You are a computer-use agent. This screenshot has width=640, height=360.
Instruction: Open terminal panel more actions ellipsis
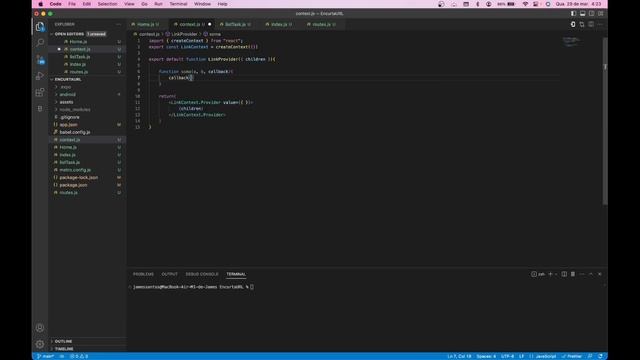[582, 274]
